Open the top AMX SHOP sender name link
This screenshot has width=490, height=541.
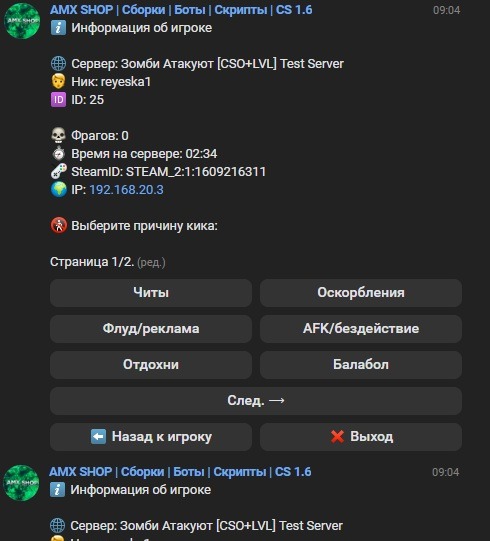point(181,10)
